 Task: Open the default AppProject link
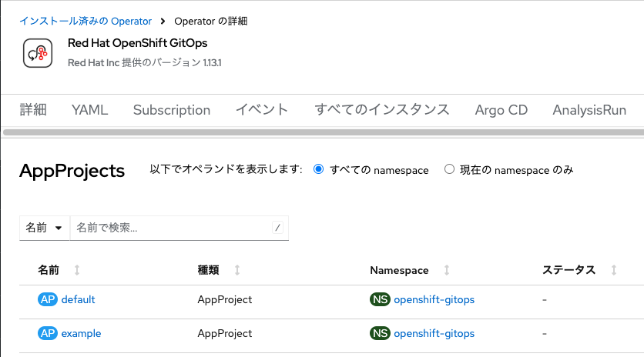[78, 299]
